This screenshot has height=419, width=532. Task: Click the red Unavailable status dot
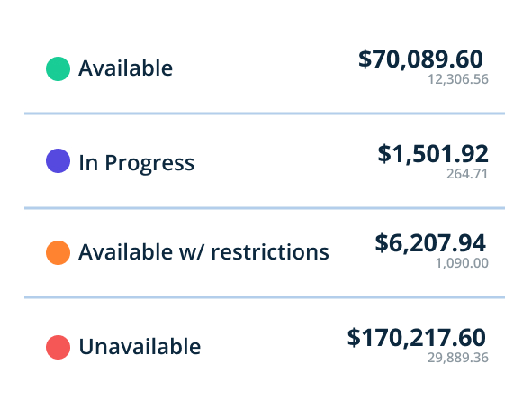point(58,347)
